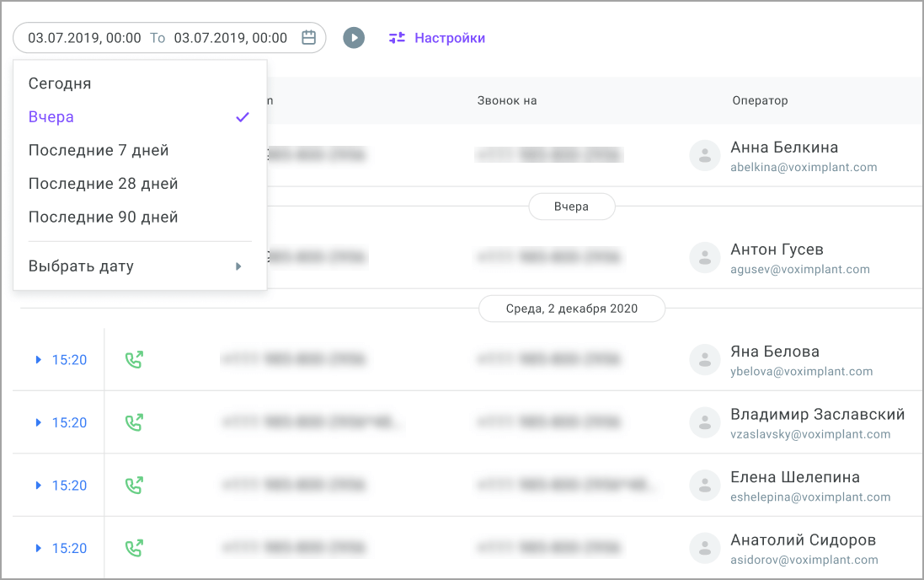
Task: Click the end date after To
Action: [x=231, y=38]
